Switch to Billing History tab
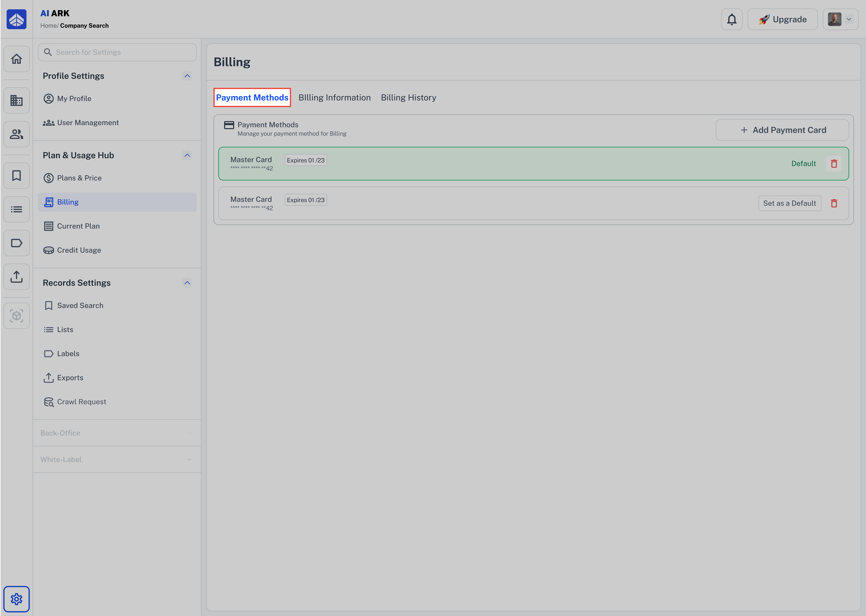Image resolution: width=866 pixels, height=616 pixels. click(x=408, y=97)
